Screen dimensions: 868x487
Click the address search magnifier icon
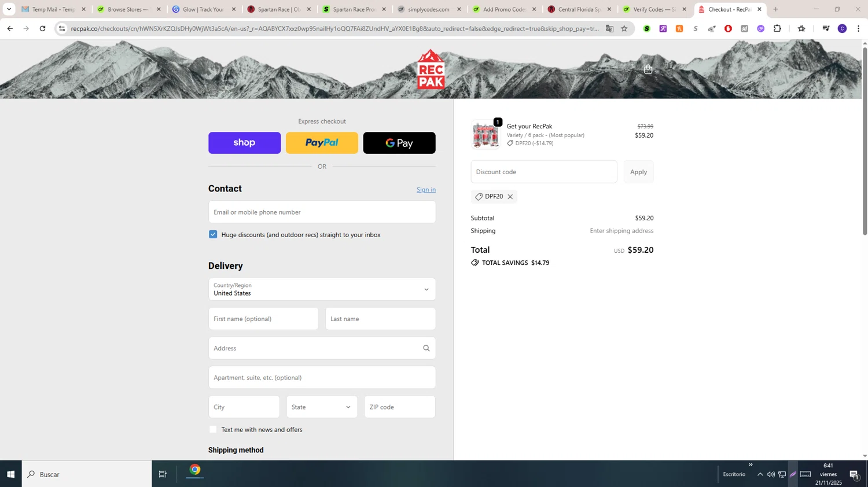click(x=426, y=348)
